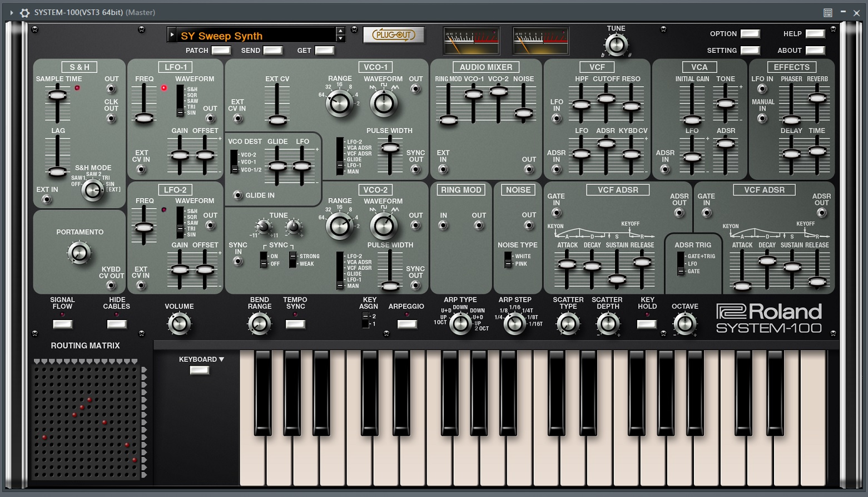Open the HELP menu button
The height and width of the screenshot is (497, 868).
point(815,33)
